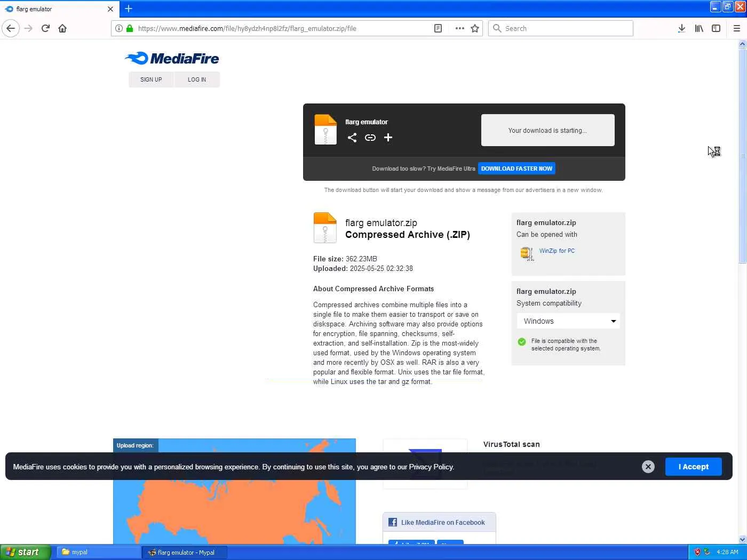The image size is (747, 560).
Task: Close the flarg emulator tab
Action: [x=110, y=9]
